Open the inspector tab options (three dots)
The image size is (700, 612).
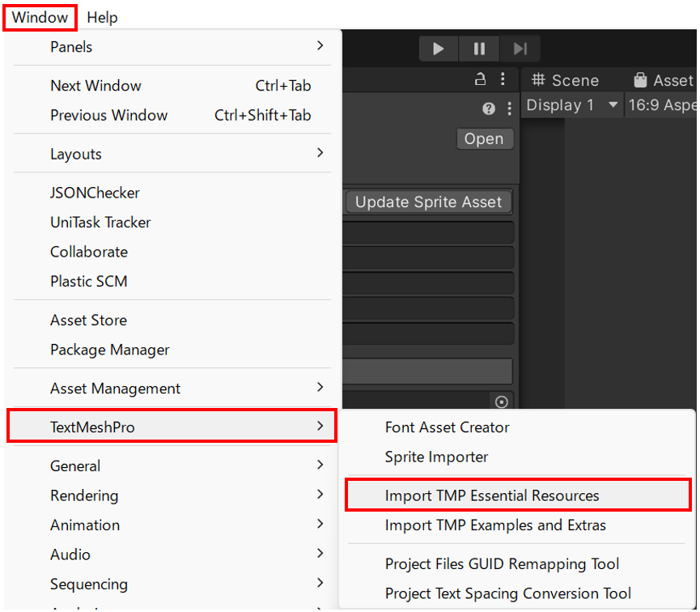pyautogui.click(x=503, y=79)
